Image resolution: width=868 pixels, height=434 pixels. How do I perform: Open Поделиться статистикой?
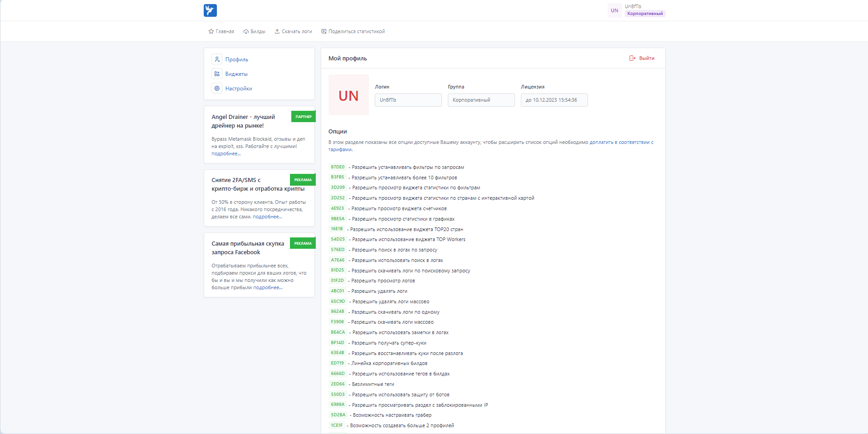353,31
